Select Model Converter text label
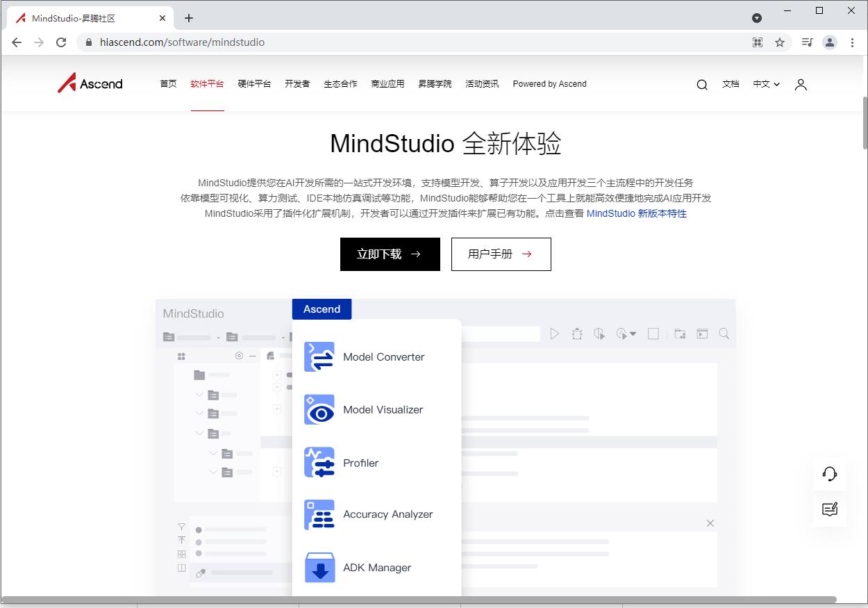Image resolution: width=868 pixels, height=608 pixels. click(x=383, y=357)
